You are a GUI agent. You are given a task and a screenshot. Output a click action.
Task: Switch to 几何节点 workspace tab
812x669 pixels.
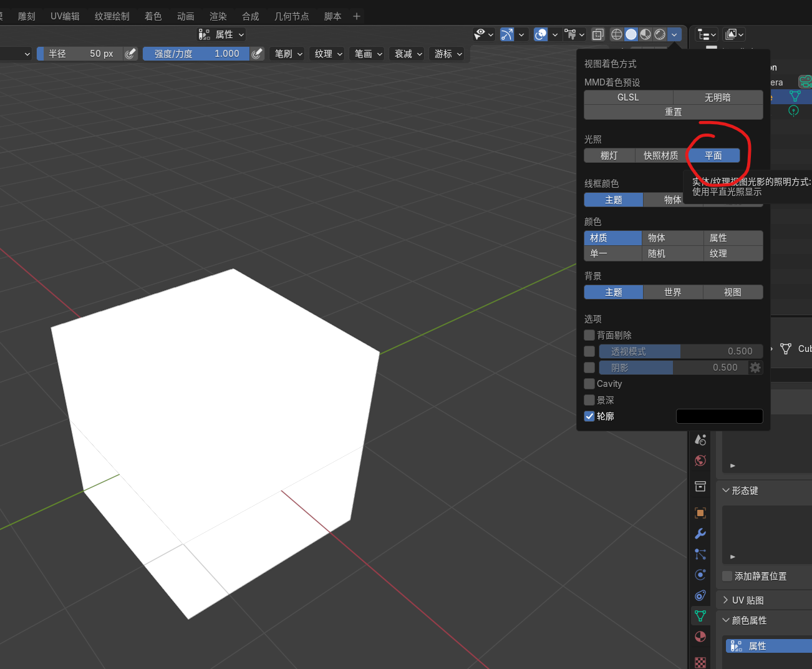coord(292,16)
